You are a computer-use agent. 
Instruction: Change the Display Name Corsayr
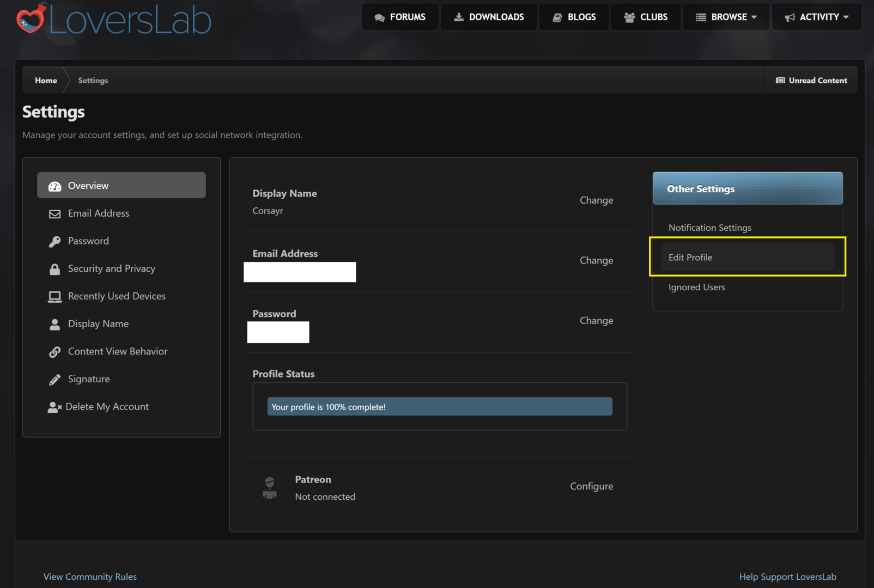pos(596,200)
